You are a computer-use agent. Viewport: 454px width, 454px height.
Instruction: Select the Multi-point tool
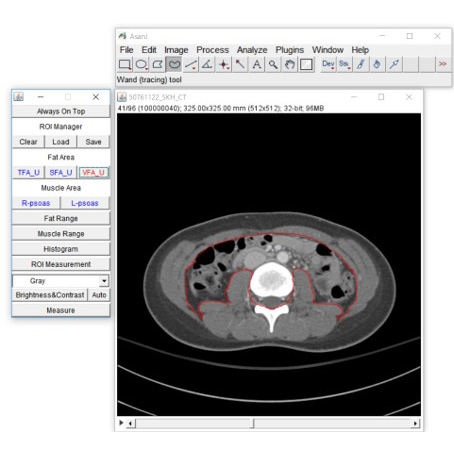click(x=223, y=64)
